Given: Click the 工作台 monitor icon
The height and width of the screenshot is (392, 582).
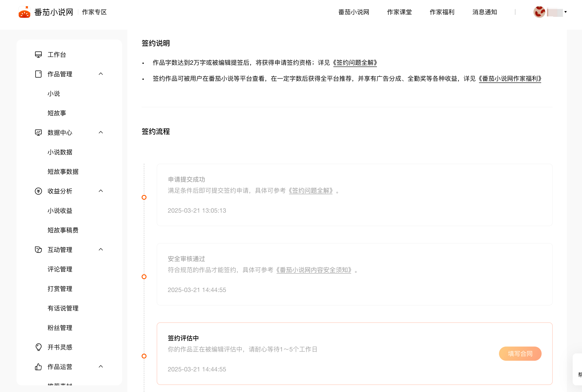Looking at the screenshot, I should [38, 55].
